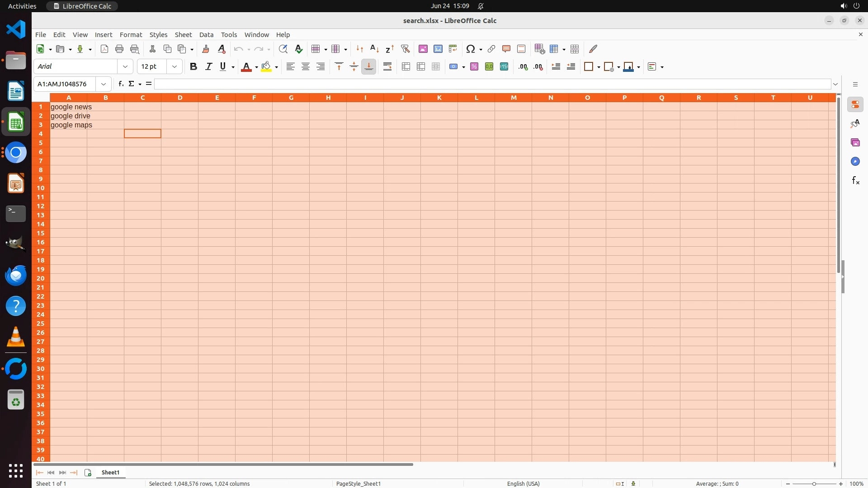868x488 pixels.
Task: Click column header D
Action: (180, 98)
